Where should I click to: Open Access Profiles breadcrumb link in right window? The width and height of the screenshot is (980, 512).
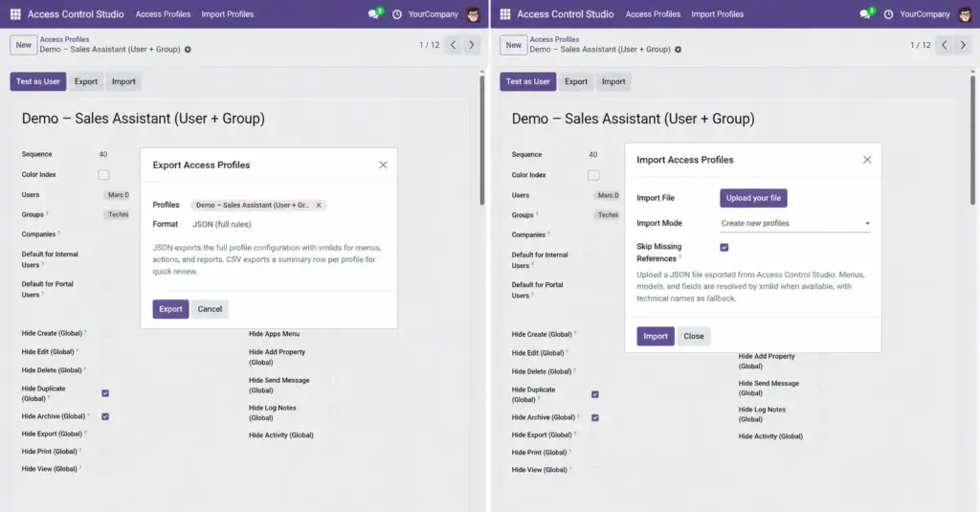coord(554,39)
